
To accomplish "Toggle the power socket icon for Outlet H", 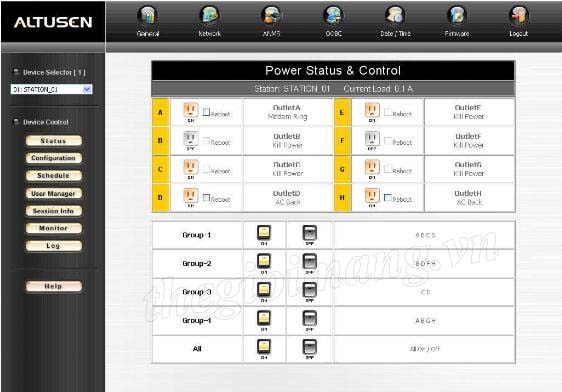I will pyautogui.click(x=372, y=196).
